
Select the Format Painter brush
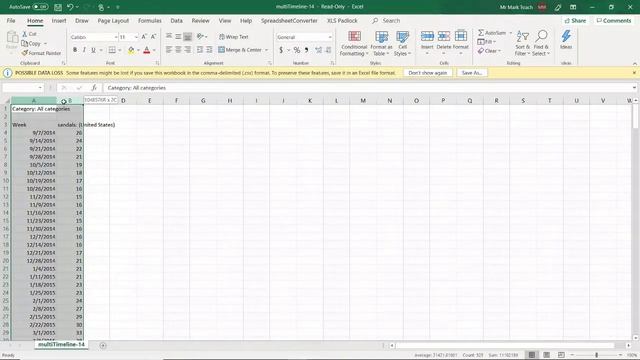pos(41,53)
